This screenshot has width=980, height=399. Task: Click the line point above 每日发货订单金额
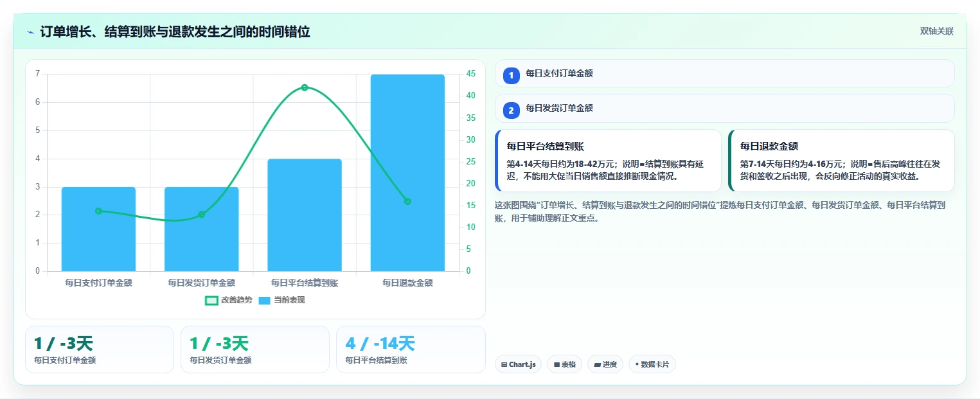click(201, 215)
